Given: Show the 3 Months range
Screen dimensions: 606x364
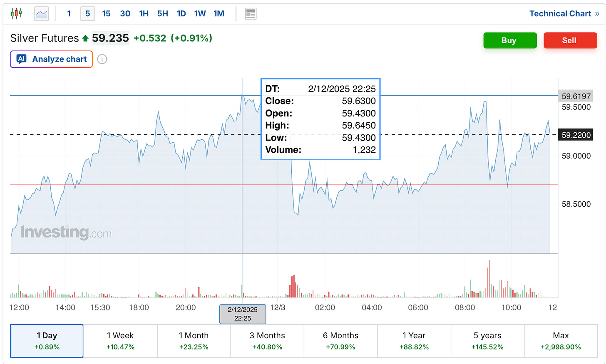Looking at the screenshot, I should pyautogui.click(x=267, y=341).
